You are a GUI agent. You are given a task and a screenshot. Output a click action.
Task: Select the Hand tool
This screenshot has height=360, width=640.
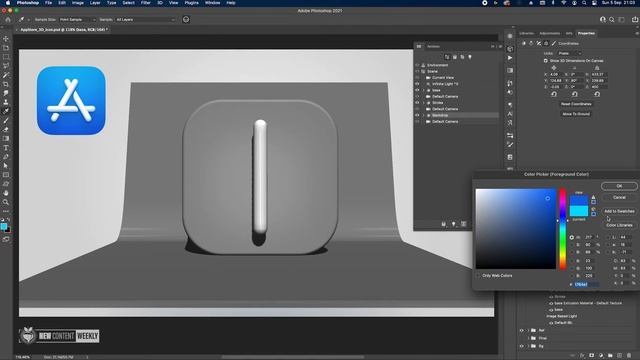tap(6, 193)
